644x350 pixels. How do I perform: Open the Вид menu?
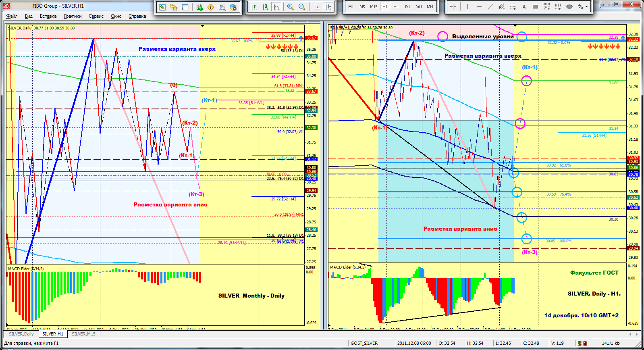[29, 16]
